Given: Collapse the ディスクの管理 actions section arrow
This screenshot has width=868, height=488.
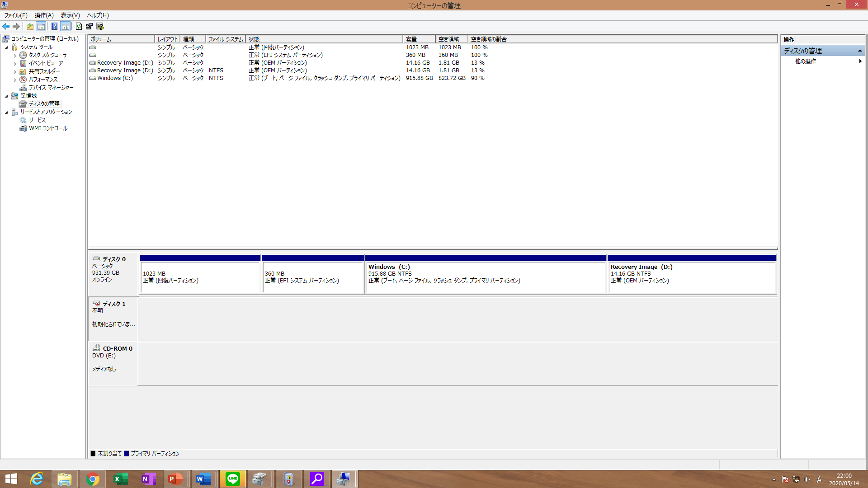Looking at the screenshot, I should 860,51.
